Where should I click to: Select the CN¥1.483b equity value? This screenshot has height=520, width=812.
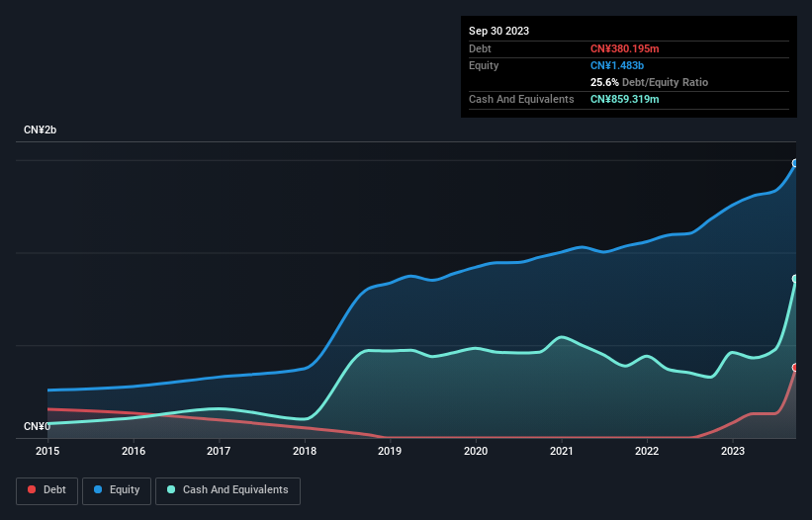615,65
